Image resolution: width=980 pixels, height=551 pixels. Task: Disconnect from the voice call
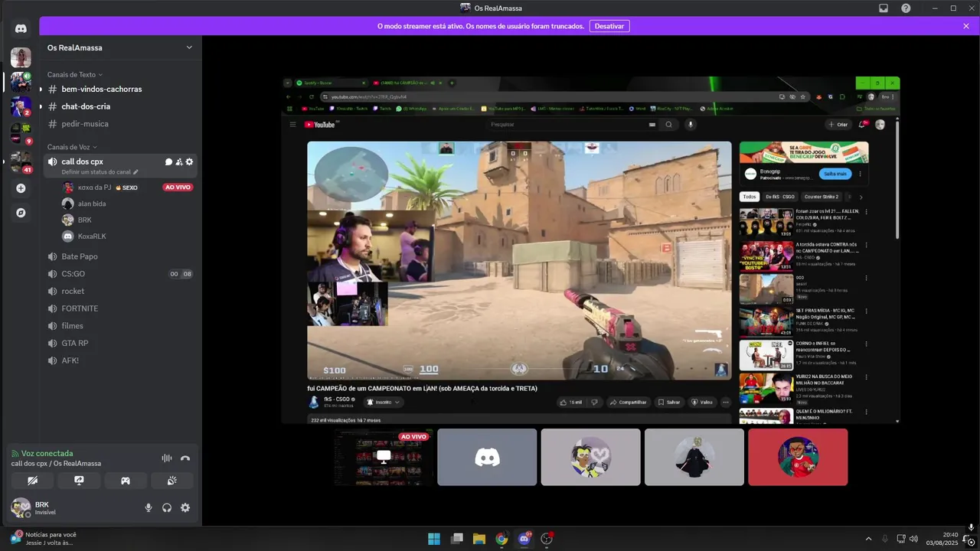[185, 458]
